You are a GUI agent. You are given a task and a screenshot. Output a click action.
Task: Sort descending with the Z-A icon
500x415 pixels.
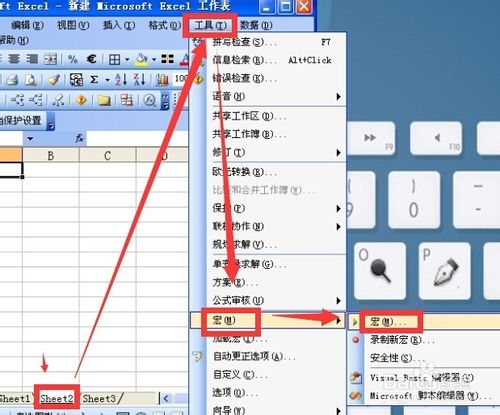tap(139, 79)
